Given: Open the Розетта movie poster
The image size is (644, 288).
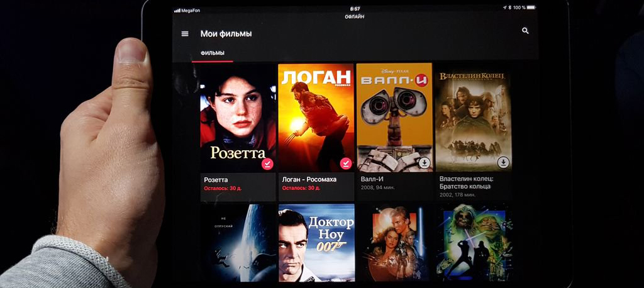Looking at the screenshot, I should click(x=238, y=118).
